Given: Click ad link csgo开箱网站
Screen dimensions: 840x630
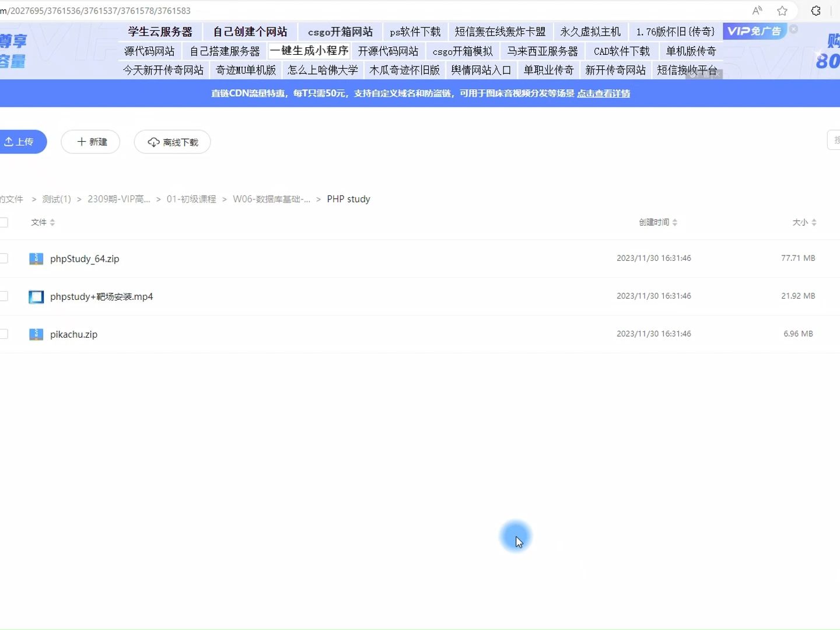Looking at the screenshot, I should coord(341,32).
